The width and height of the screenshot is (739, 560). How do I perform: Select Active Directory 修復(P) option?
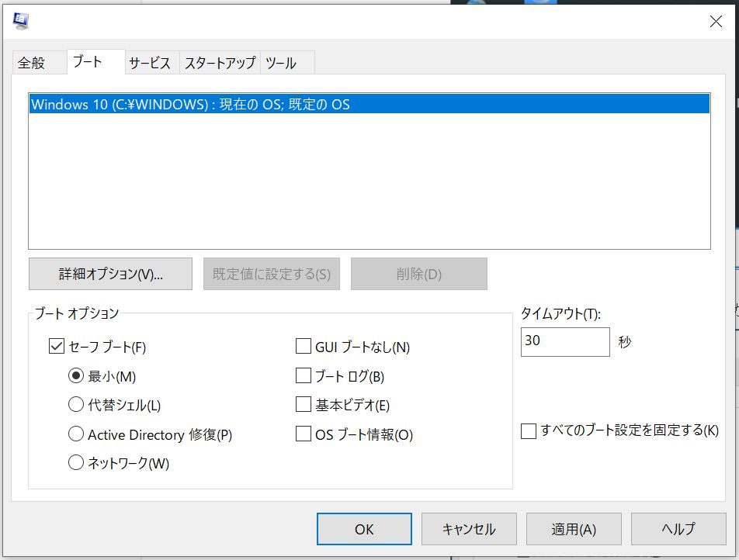76,434
